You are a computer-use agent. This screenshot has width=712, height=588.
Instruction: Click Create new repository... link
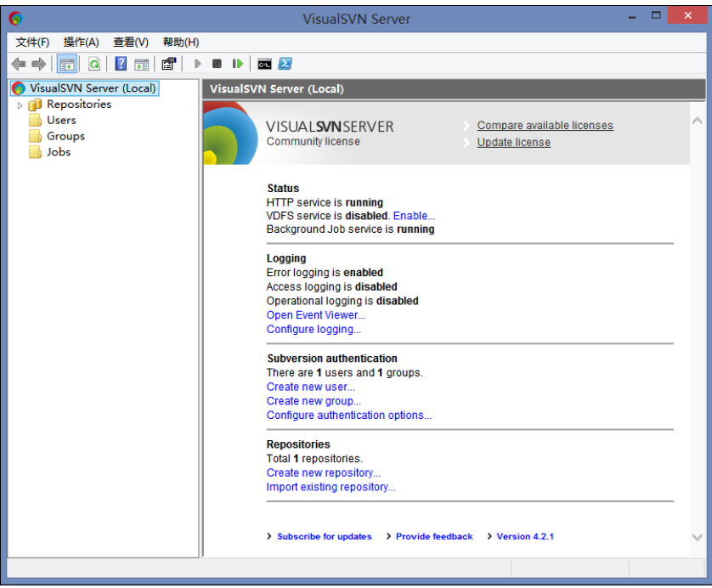pos(324,472)
